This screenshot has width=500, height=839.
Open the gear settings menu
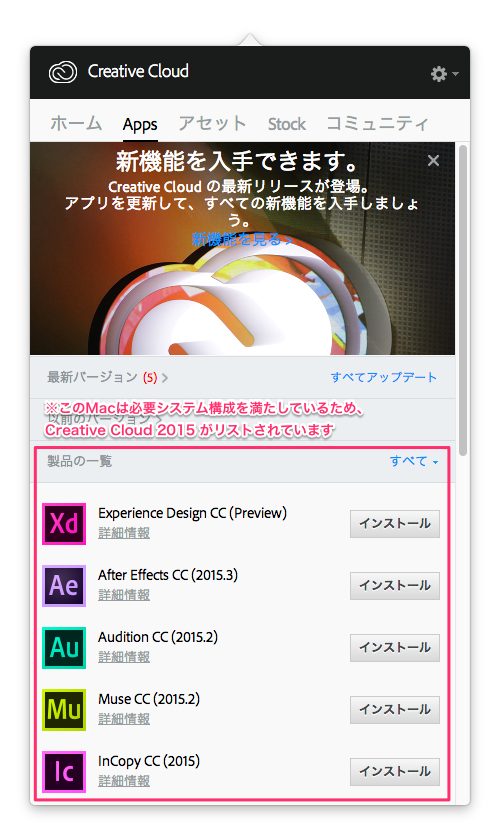click(x=444, y=74)
